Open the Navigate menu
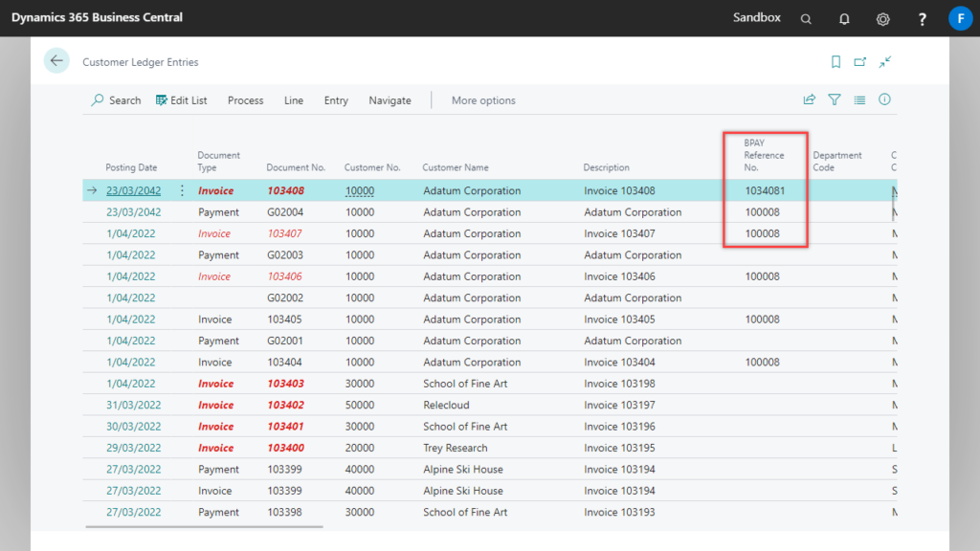 pyautogui.click(x=390, y=99)
